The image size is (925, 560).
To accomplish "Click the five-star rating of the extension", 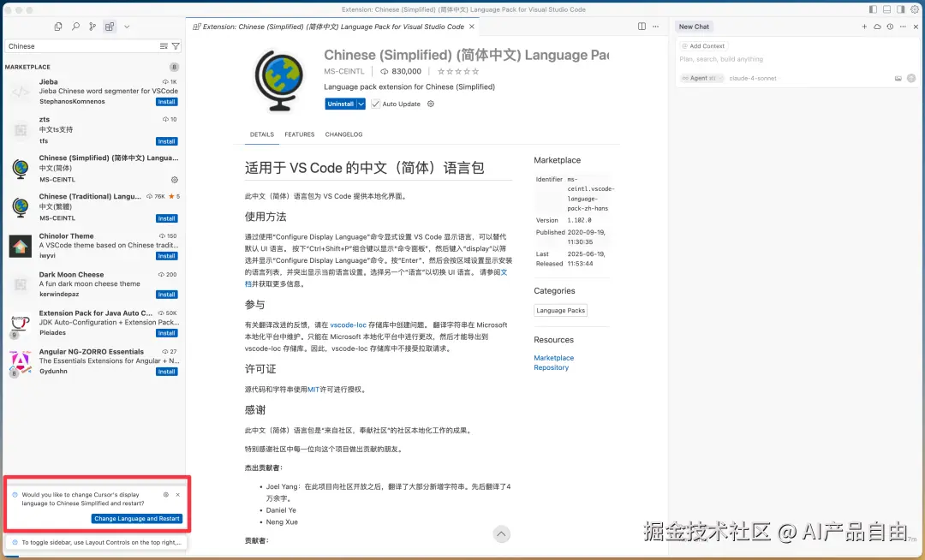I will coord(458,71).
